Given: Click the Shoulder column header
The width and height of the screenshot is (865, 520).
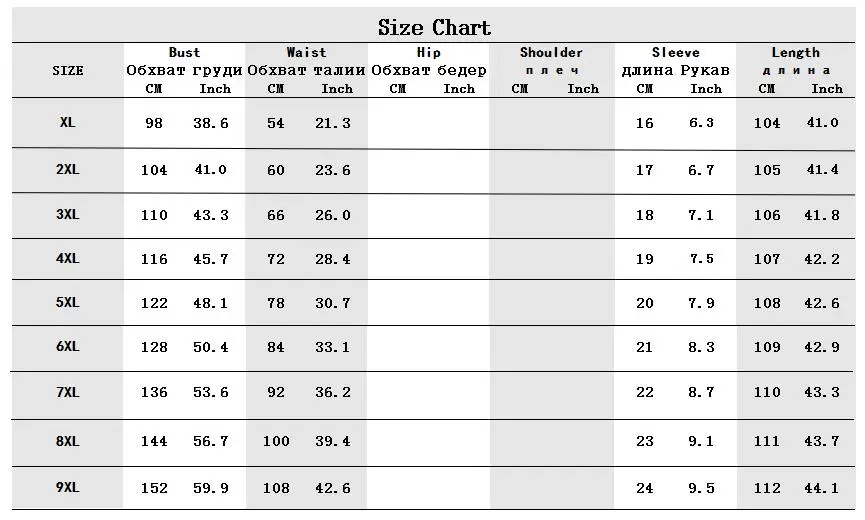Looking at the screenshot, I should tap(551, 52).
